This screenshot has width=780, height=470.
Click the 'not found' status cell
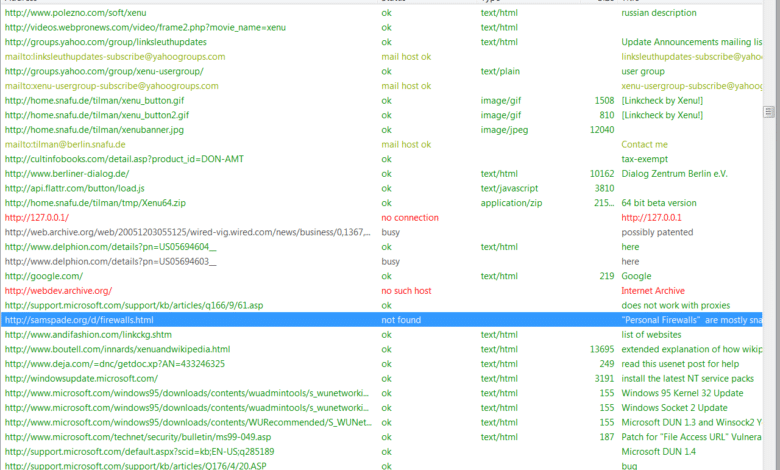pyautogui.click(x=401, y=320)
